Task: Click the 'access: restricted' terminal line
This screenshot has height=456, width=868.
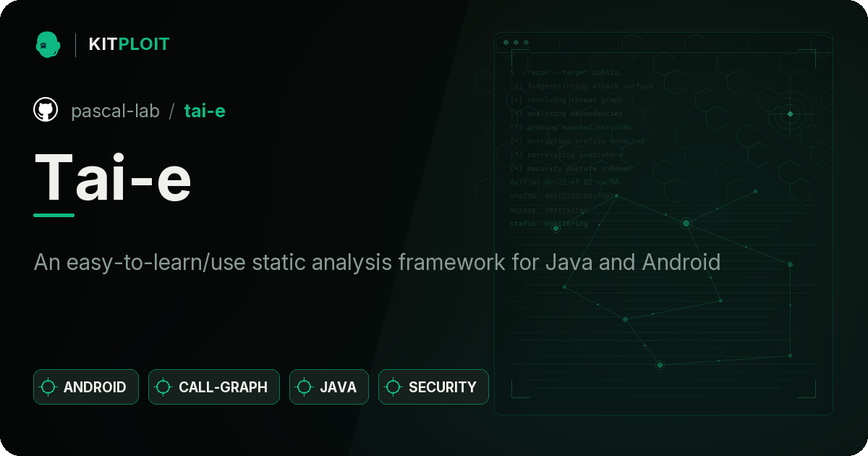Action: coord(548,210)
